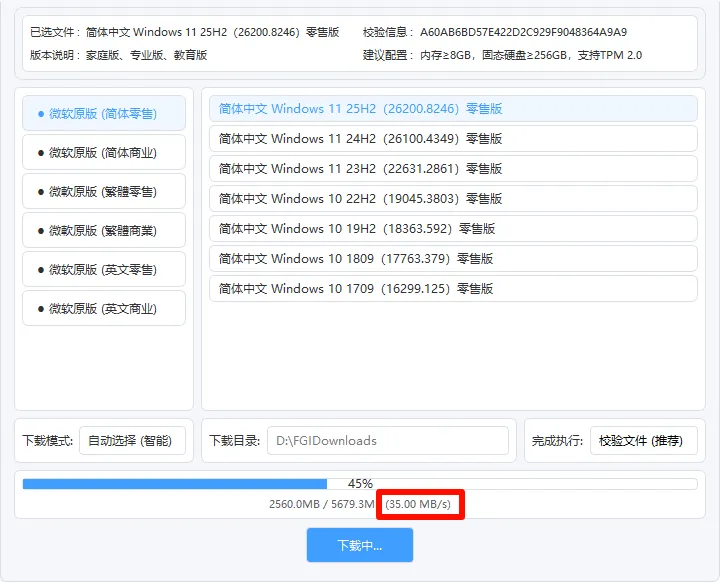Choose Windows 11 24H2 (26100.4349) 零售版
The width and height of the screenshot is (720, 582).
tap(453, 139)
